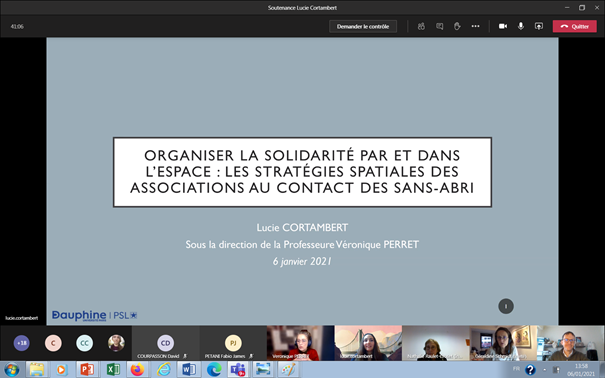Select the participant with photo avatar

[116, 343]
